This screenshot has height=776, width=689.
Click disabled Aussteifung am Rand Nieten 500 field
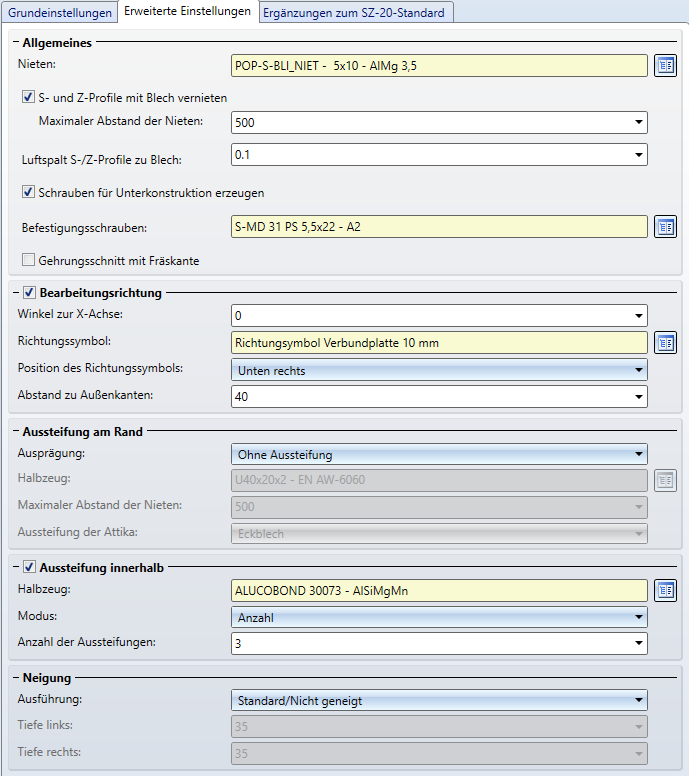[439, 507]
